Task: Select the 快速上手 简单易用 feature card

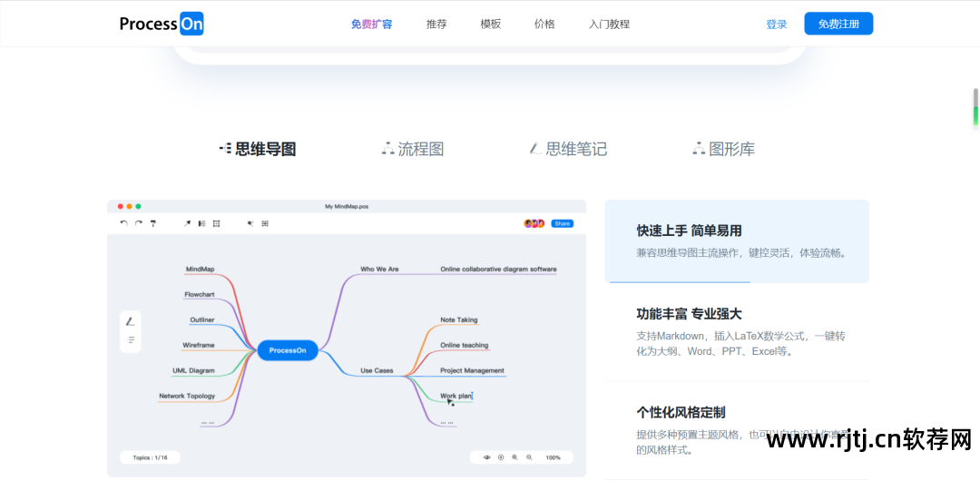Action: point(737,240)
